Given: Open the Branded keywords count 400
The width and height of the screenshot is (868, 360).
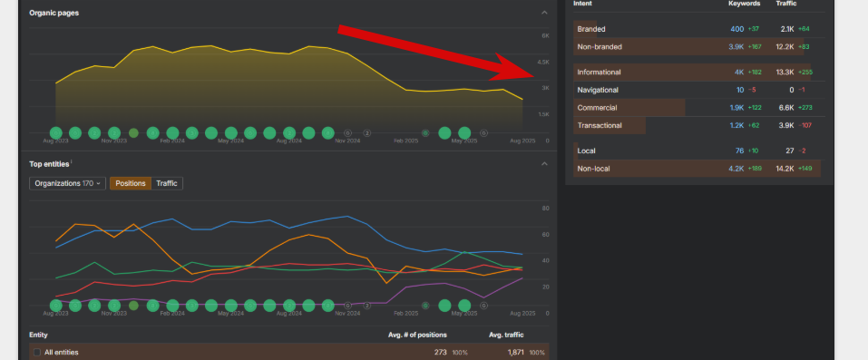Looking at the screenshot, I should click(736, 29).
